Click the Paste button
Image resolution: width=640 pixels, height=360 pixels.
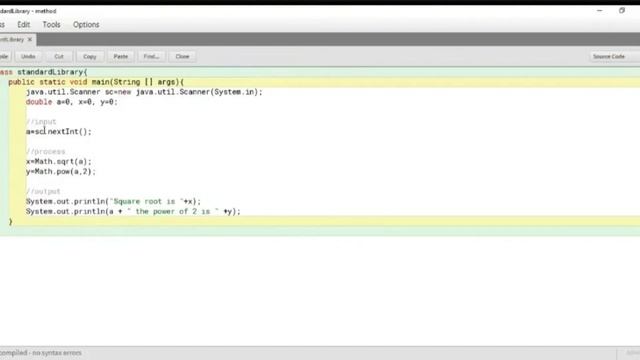[121, 56]
